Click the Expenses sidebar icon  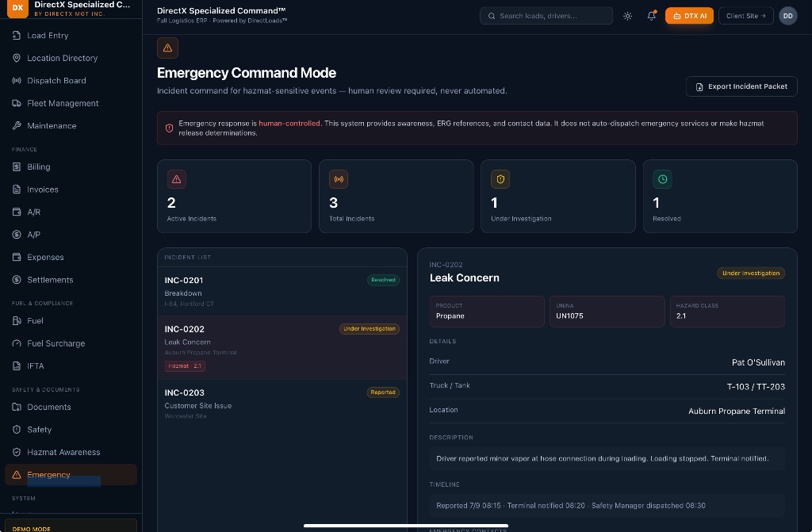point(17,257)
